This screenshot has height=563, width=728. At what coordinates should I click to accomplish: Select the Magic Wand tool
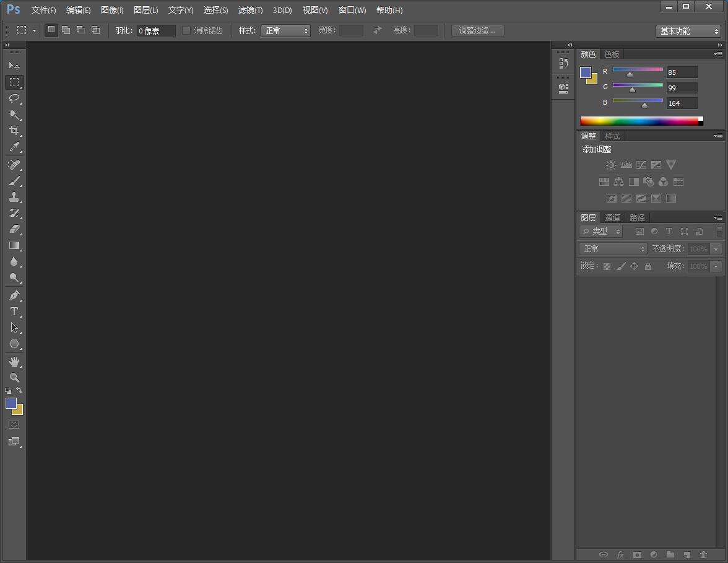click(x=14, y=115)
